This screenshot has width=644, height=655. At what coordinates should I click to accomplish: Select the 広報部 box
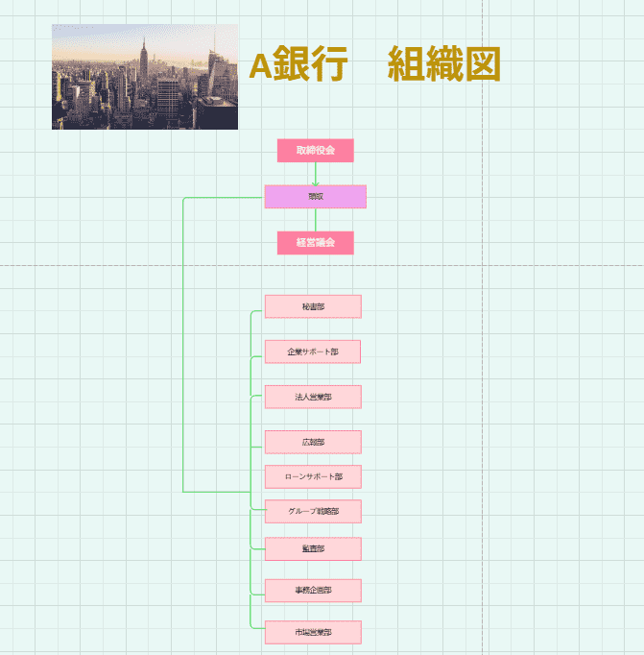click(313, 442)
